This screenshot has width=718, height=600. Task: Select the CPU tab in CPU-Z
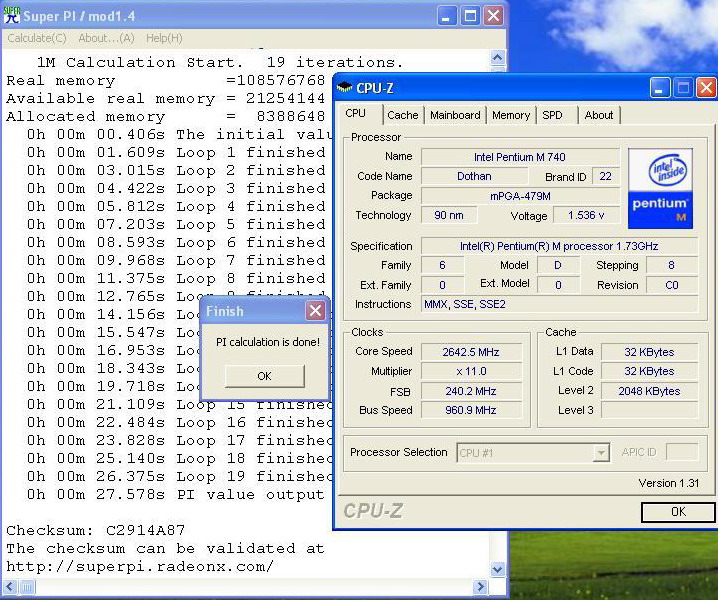pyautogui.click(x=356, y=113)
